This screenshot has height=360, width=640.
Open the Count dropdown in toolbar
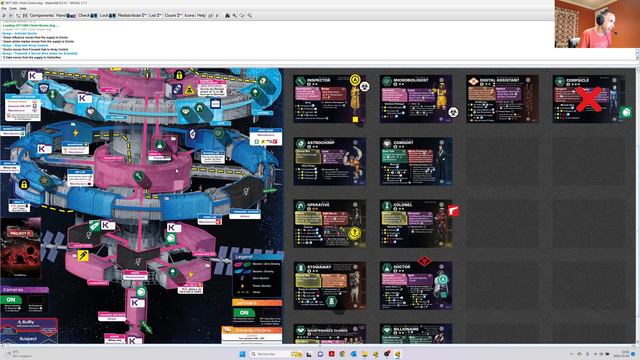pyautogui.click(x=173, y=16)
